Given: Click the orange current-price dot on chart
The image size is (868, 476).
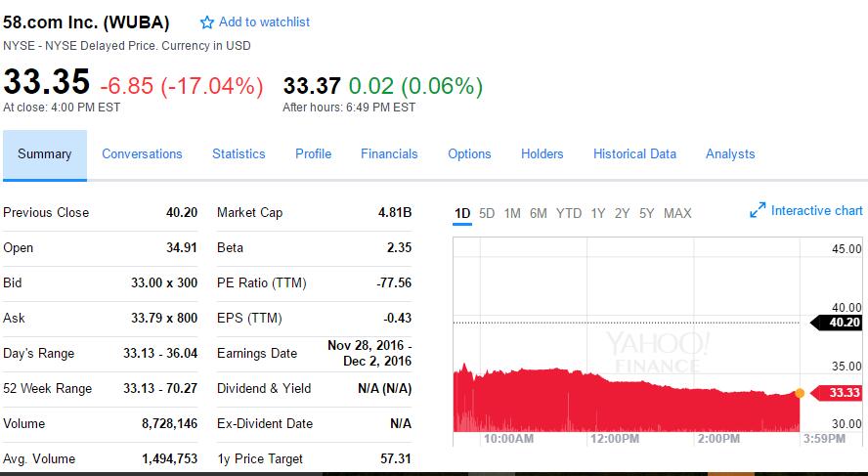Looking at the screenshot, I should click(800, 393).
